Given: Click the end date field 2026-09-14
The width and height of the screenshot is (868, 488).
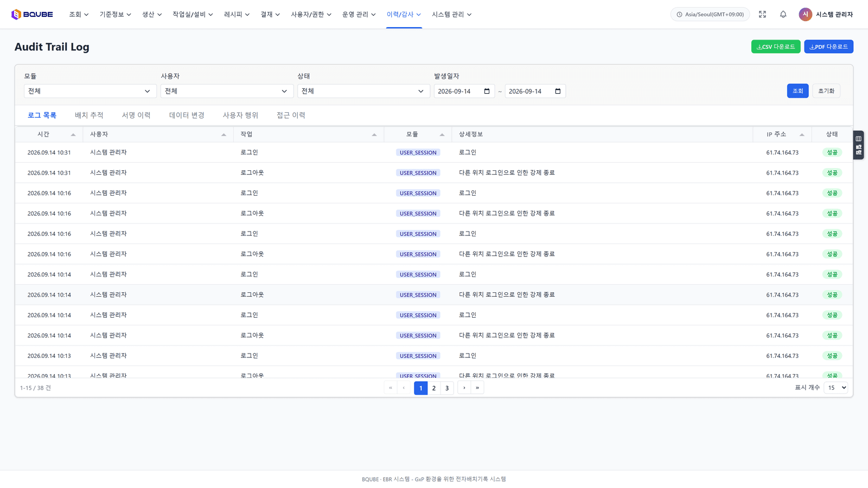Looking at the screenshot, I should [x=535, y=91].
